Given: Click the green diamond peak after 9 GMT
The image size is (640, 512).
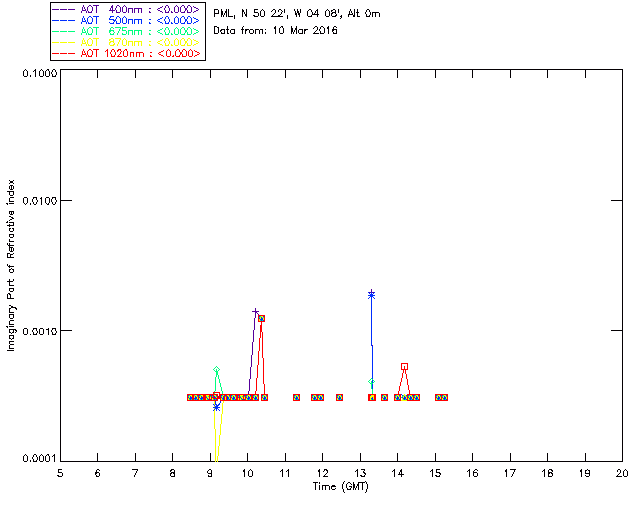Looking at the screenshot, I should point(217,370).
